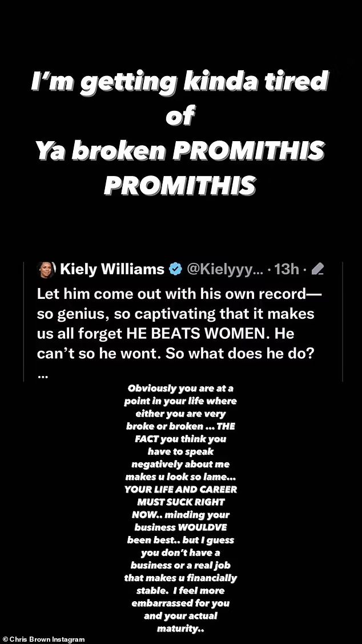Click the pencil edit icon beside 13h

[x=318, y=270]
